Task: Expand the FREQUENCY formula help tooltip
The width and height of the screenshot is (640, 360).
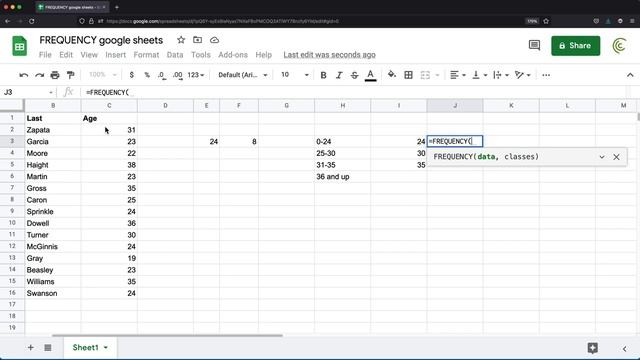Action: pos(602,157)
